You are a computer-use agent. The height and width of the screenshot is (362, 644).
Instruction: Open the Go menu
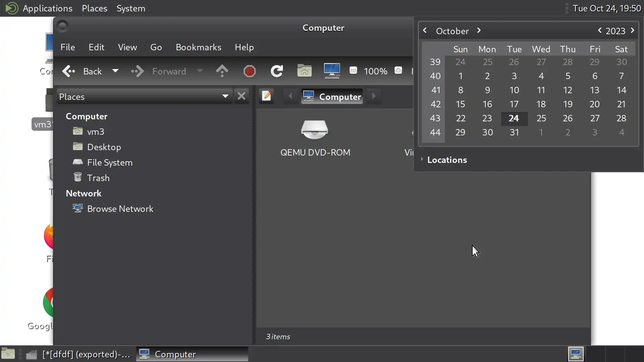pos(156,47)
